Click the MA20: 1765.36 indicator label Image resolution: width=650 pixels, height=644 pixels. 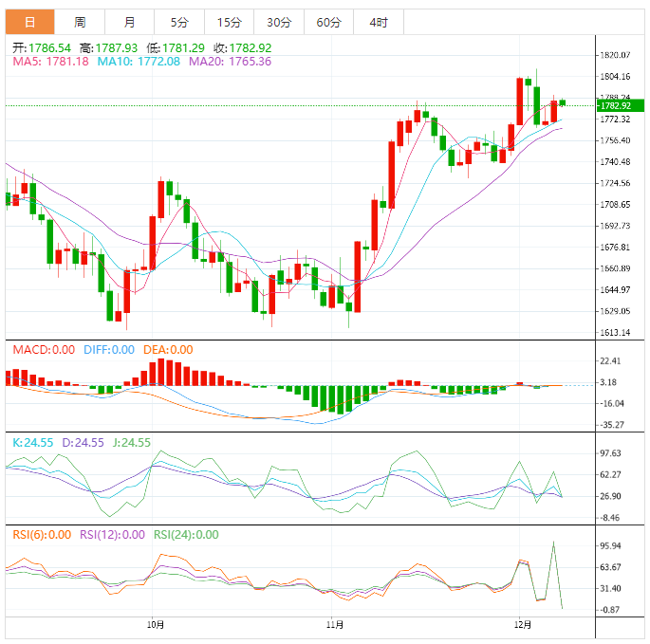[x=230, y=62]
